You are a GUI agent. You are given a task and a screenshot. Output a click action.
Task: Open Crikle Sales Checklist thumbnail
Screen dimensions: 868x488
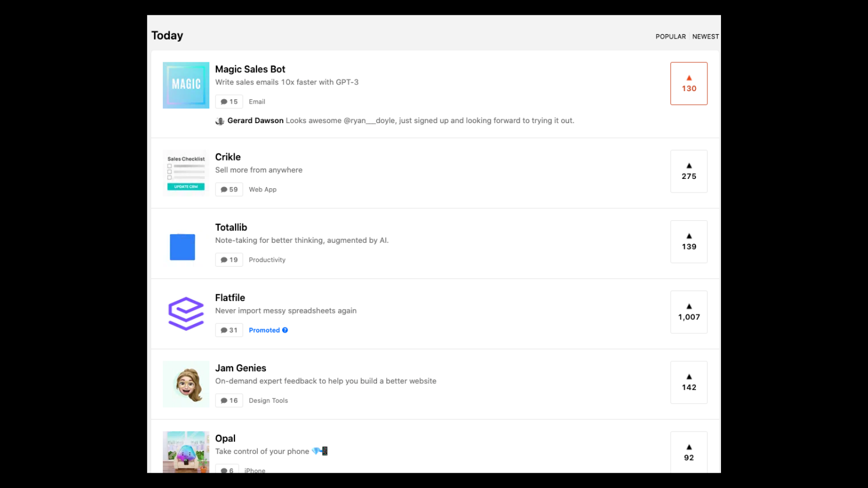pos(186,173)
